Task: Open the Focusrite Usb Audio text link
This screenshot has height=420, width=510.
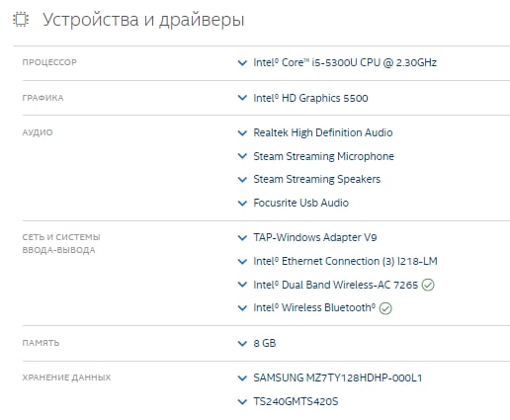Action: click(300, 203)
